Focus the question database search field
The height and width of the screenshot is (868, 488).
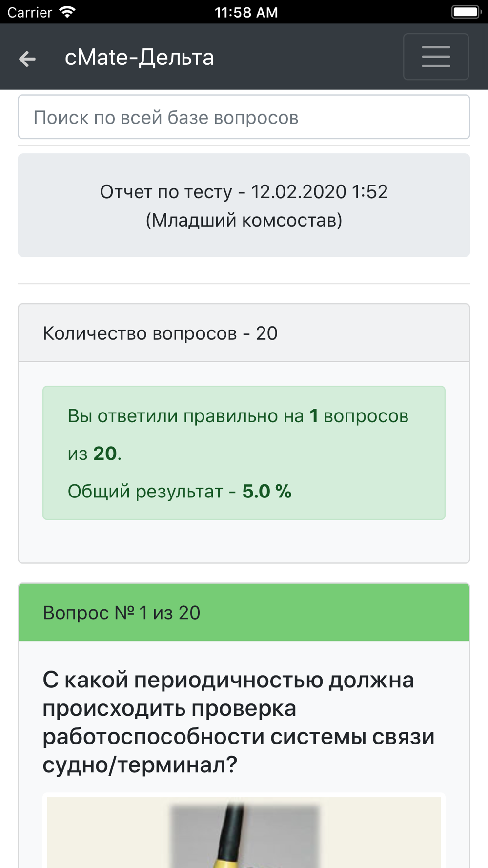[244, 117]
